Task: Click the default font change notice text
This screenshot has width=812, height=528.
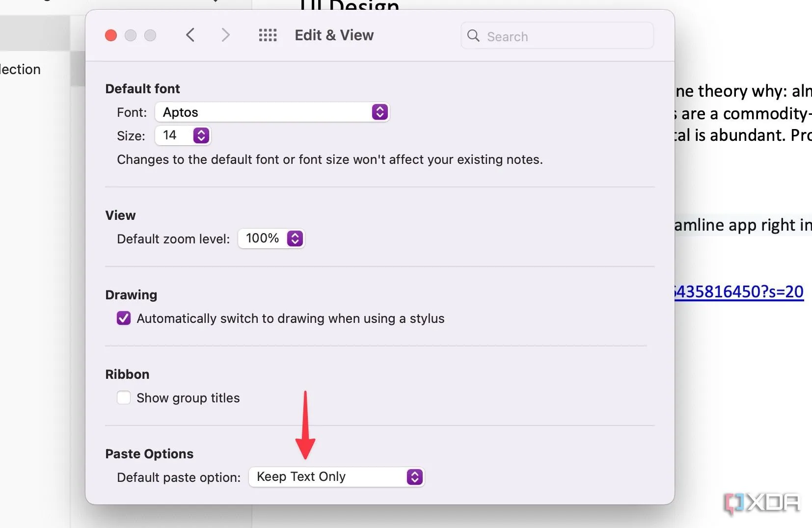Action: (330, 159)
